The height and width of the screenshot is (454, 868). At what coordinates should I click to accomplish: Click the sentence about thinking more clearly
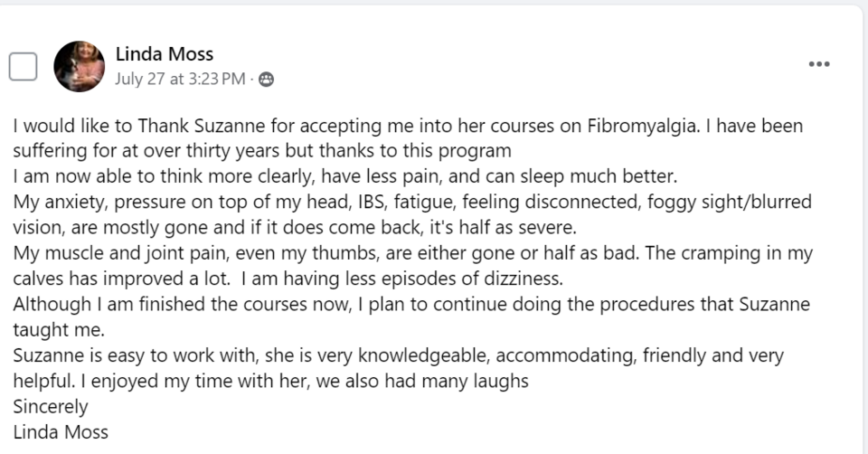tap(344, 176)
